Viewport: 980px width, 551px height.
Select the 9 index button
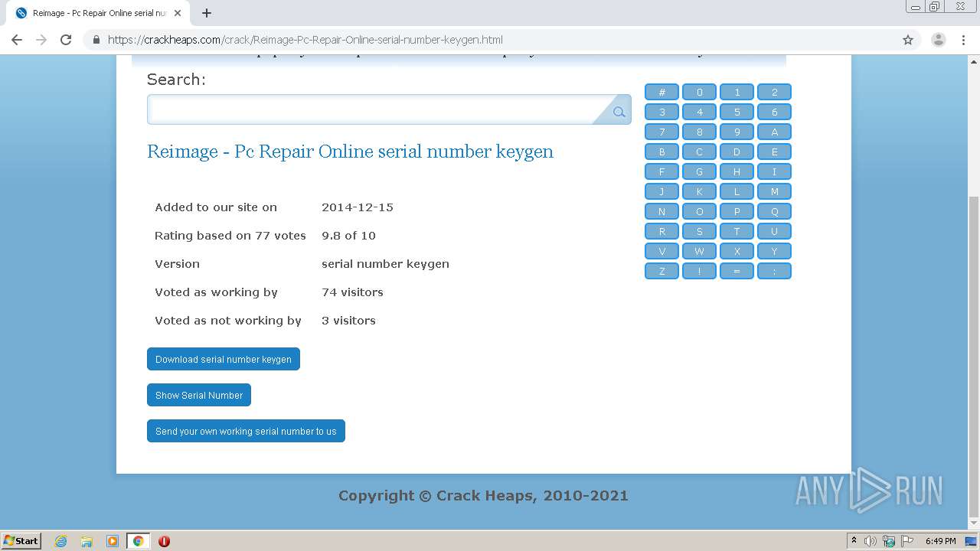point(737,132)
